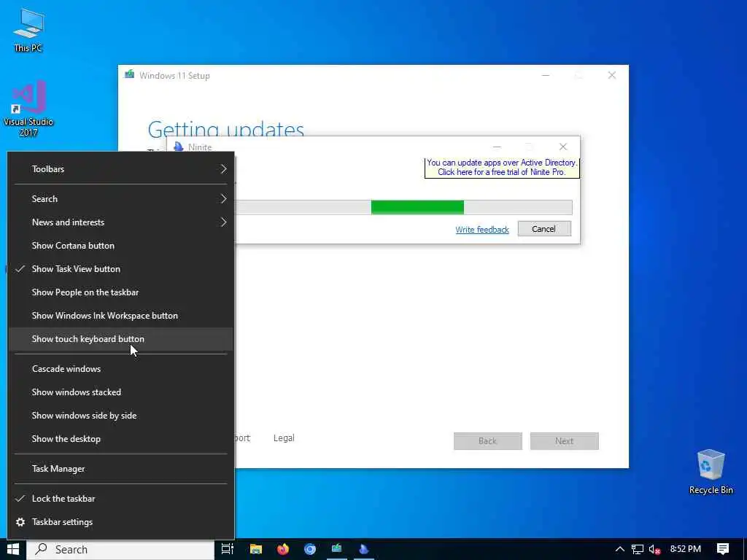
Task: Enable Show touch keyboard button
Action: (121, 338)
